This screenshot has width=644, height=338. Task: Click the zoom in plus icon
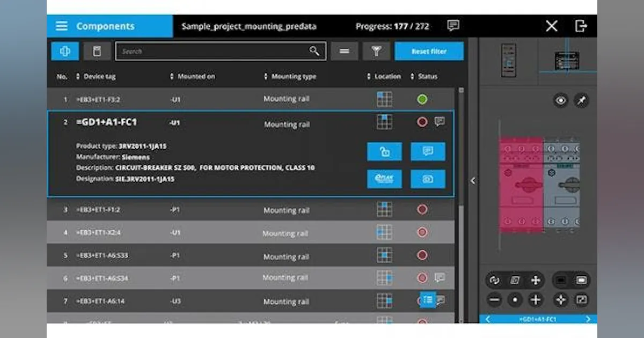pos(535,300)
